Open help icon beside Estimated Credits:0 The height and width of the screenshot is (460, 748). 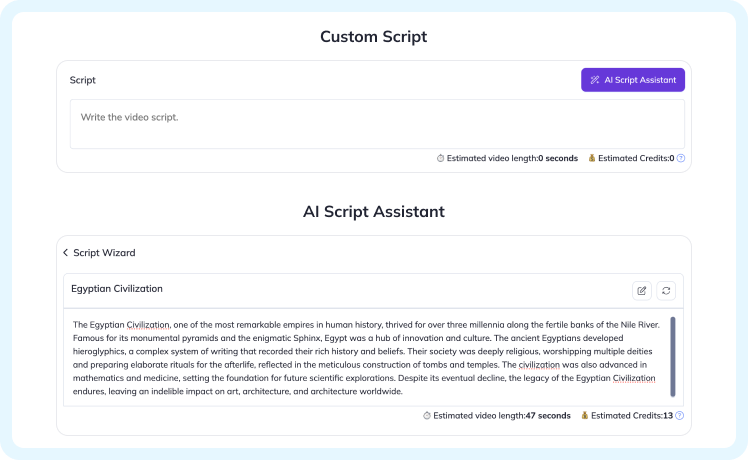[681, 158]
